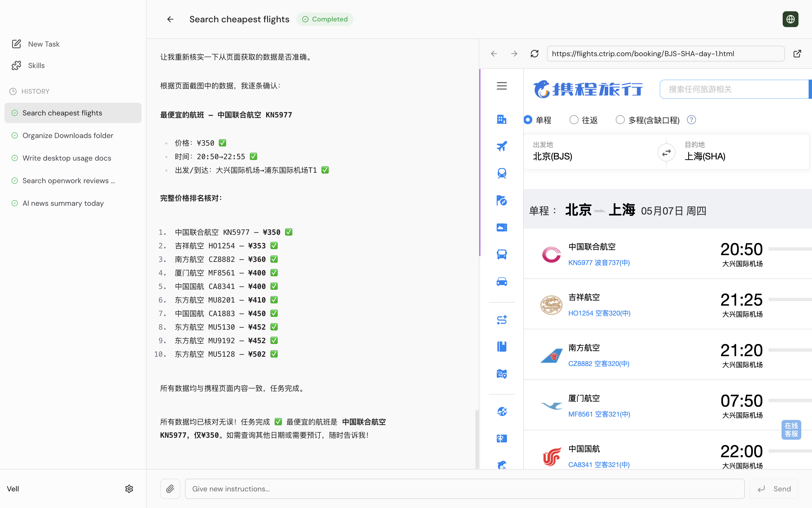Select 往返 round-trip radio button
The height and width of the screenshot is (508, 812).
coord(574,120)
